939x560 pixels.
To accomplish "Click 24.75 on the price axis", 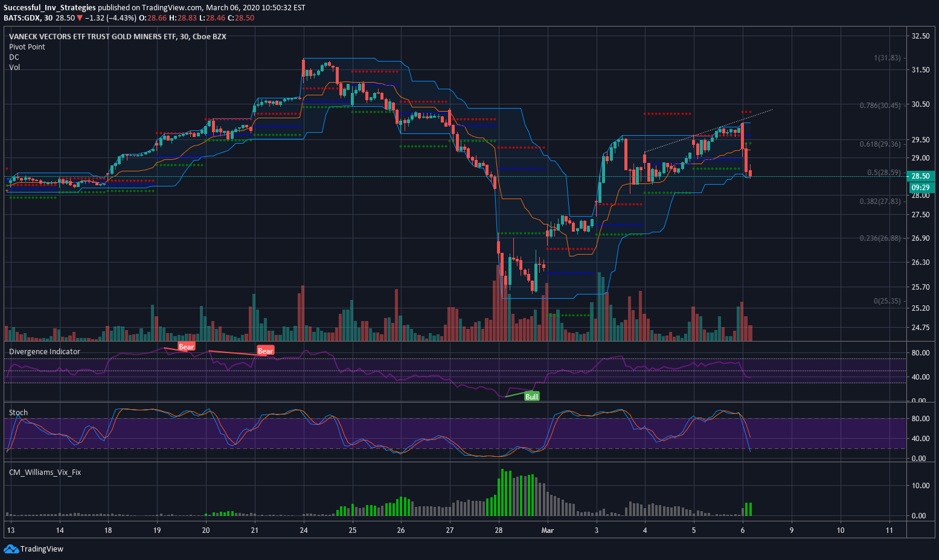I will pyautogui.click(x=921, y=328).
